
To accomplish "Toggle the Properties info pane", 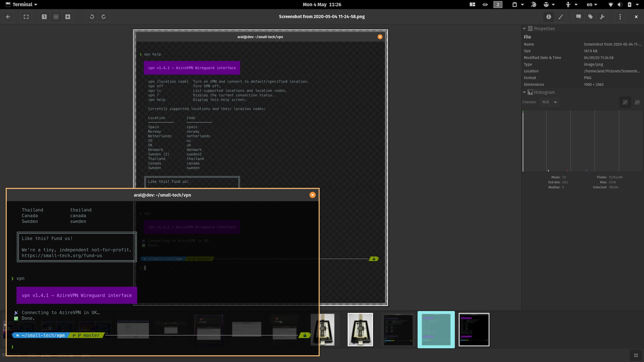I will [x=548, y=16].
